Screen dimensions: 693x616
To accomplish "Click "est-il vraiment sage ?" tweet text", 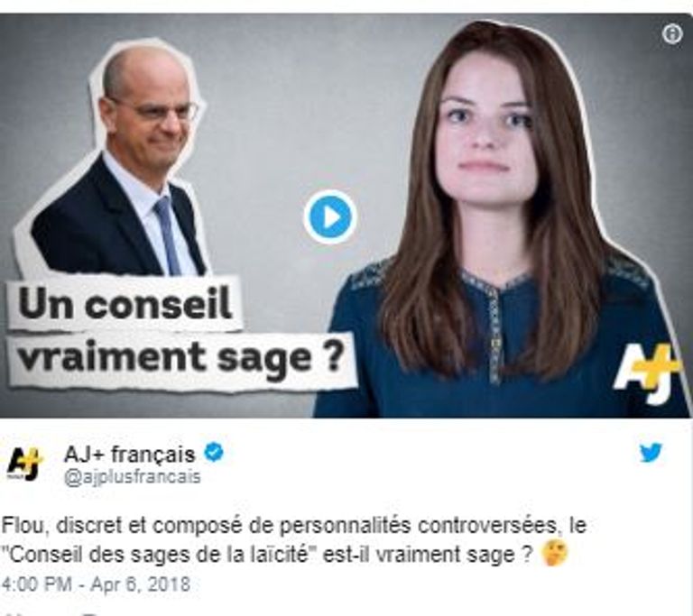I will pyautogui.click(x=428, y=555).
